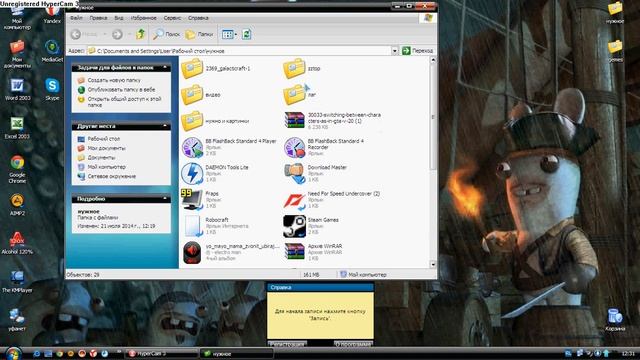Click the Forward arrow toolbar button
Image resolution: width=640 pixels, height=360 pixels.
[117, 34]
